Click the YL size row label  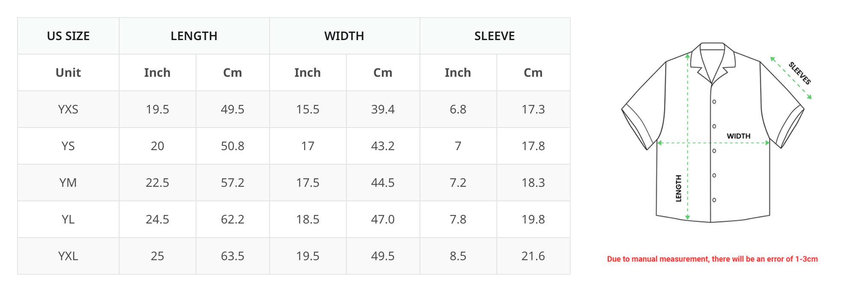pyautogui.click(x=68, y=219)
